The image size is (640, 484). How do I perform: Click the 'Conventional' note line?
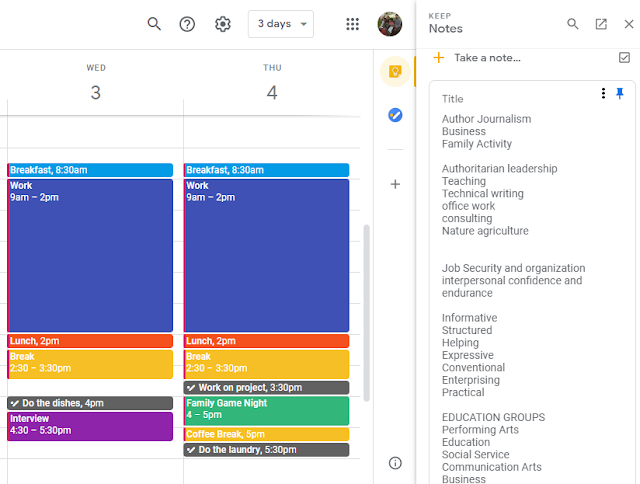(x=473, y=368)
